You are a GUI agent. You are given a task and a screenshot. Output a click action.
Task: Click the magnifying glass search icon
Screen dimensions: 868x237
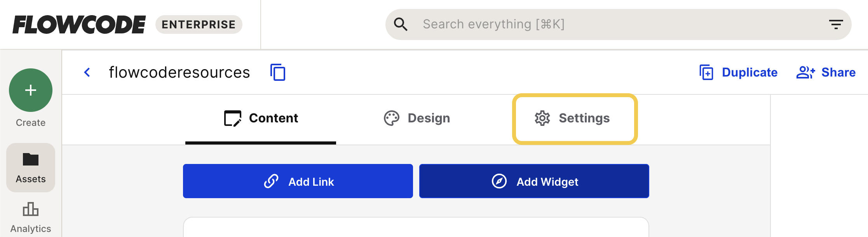[401, 24]
